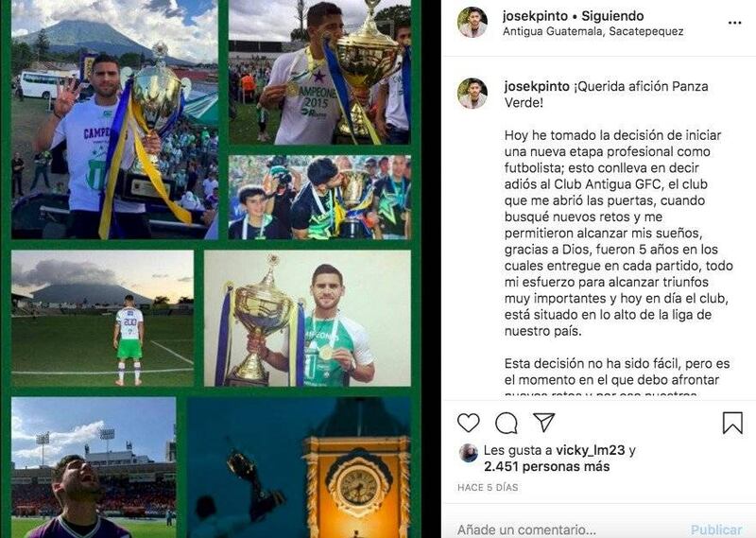The height and width of the screenshot is (538, 756).
Task: Select Campeones 2015 trophy kiss photo
Action: tap(319, 72)
